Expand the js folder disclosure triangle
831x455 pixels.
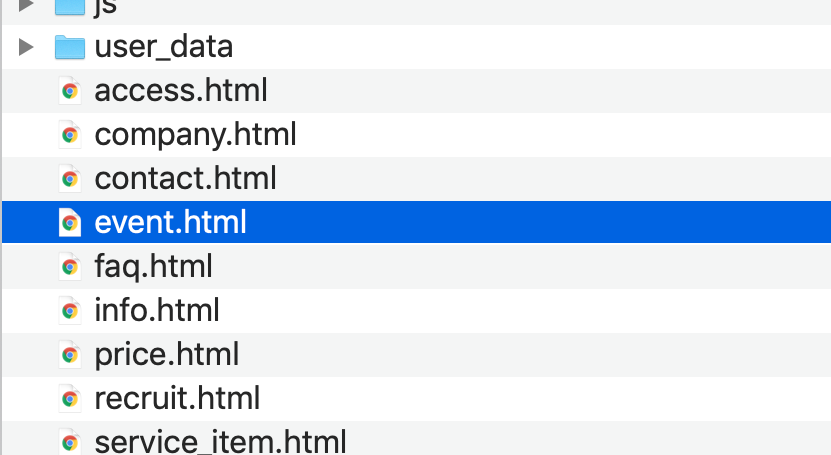[x=26, y=5]
